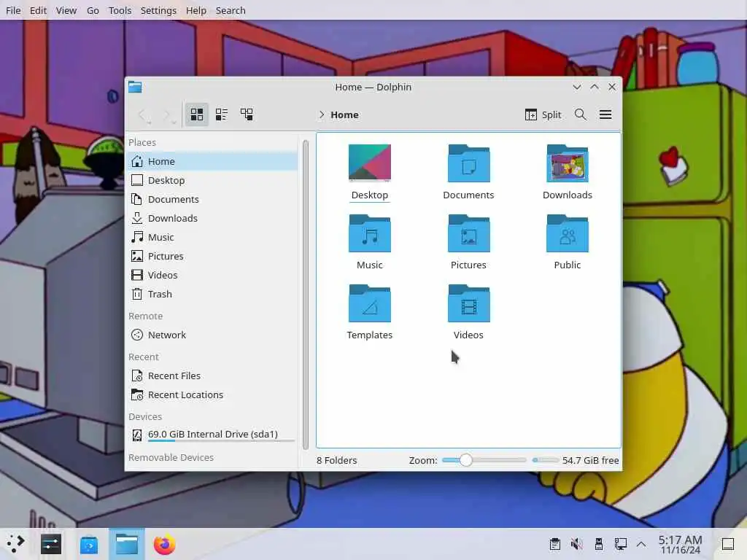Expand the breadcrumb chevron before Home
This screenshot has width=747, height=560.
click(322, 114)
